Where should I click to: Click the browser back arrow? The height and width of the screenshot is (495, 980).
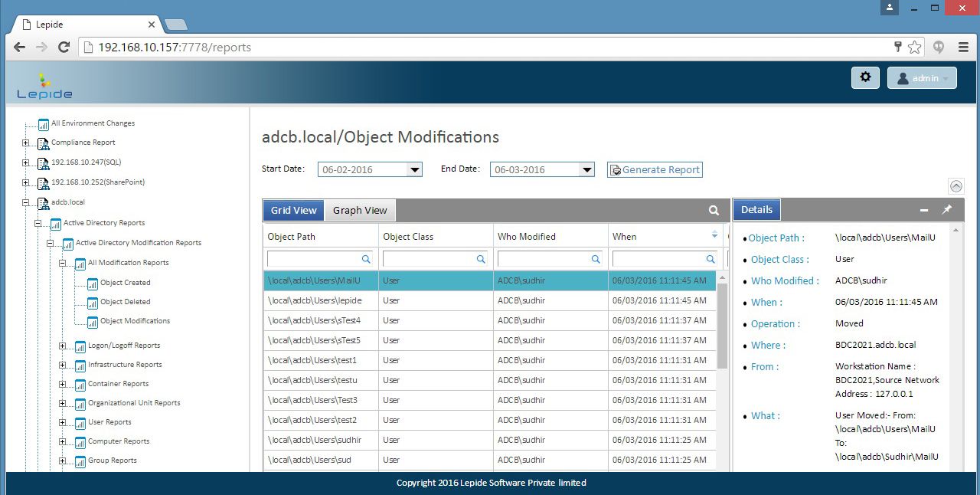pos(20,48)
